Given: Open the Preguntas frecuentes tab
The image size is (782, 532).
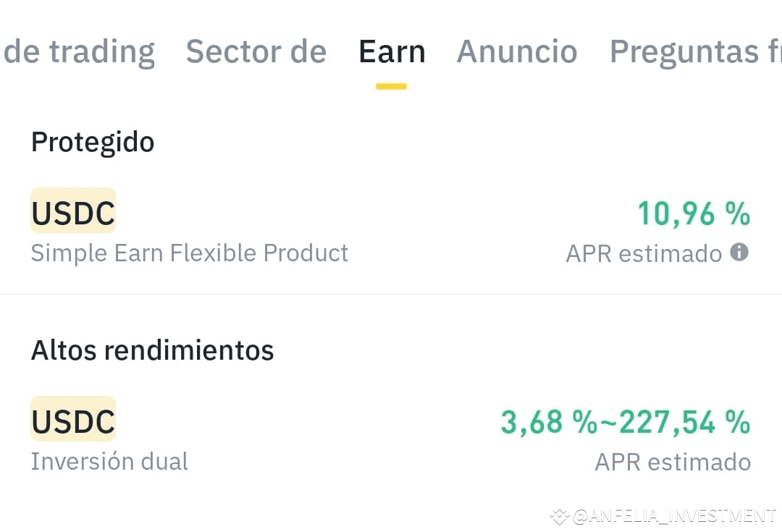Looking at the screenshot, I should tap(693, 51).
